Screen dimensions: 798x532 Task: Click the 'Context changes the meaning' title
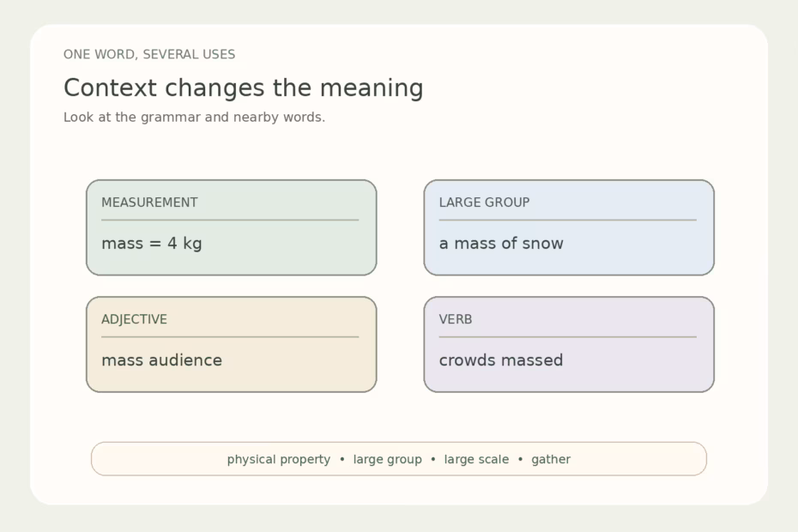point(244,88)
